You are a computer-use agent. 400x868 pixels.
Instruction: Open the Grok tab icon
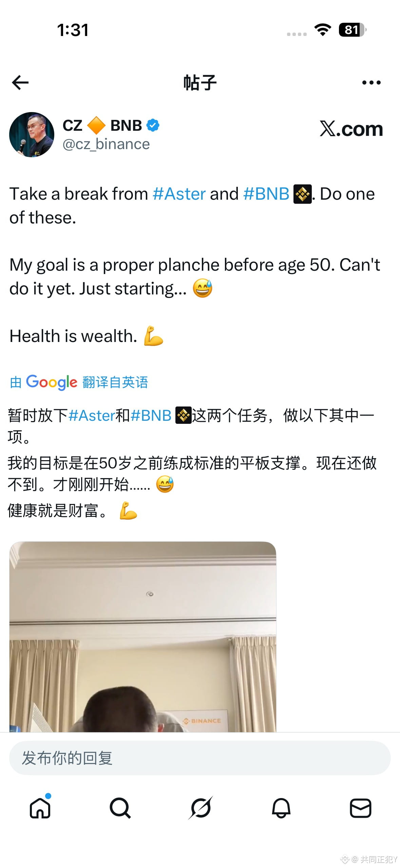point(201,808)
